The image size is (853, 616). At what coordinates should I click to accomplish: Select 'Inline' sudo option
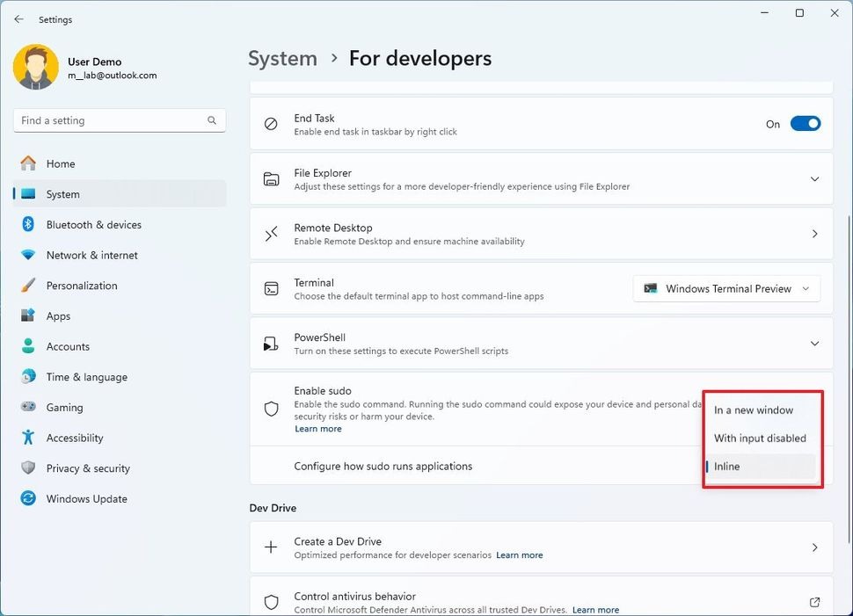click(x=761, y=467)
